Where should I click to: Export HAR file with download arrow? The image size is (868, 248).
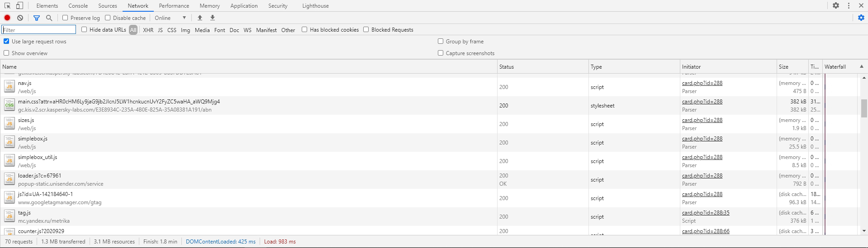tap(213, 18)
